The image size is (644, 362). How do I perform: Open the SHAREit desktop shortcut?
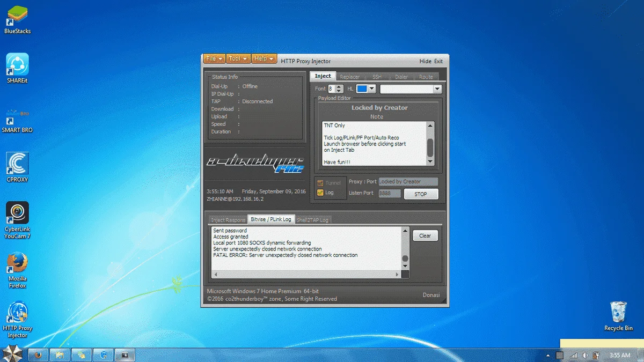17,68
